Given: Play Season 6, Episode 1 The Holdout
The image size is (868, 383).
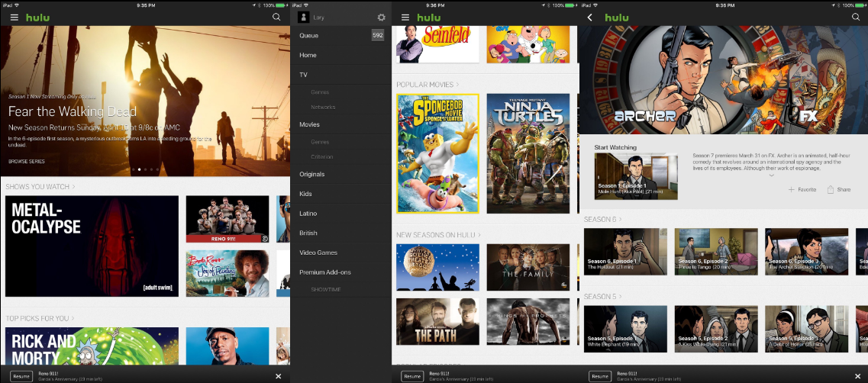Looking at the screenshot, I should tap(625, 251).
